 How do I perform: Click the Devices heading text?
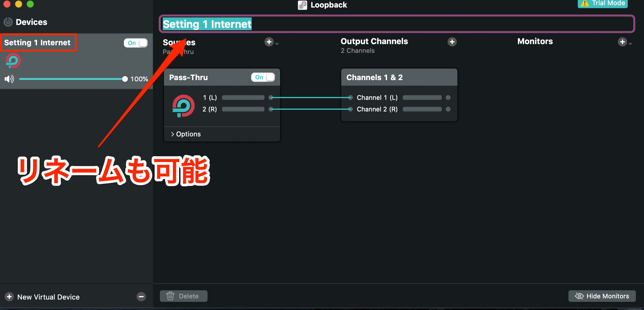(31, 22)
